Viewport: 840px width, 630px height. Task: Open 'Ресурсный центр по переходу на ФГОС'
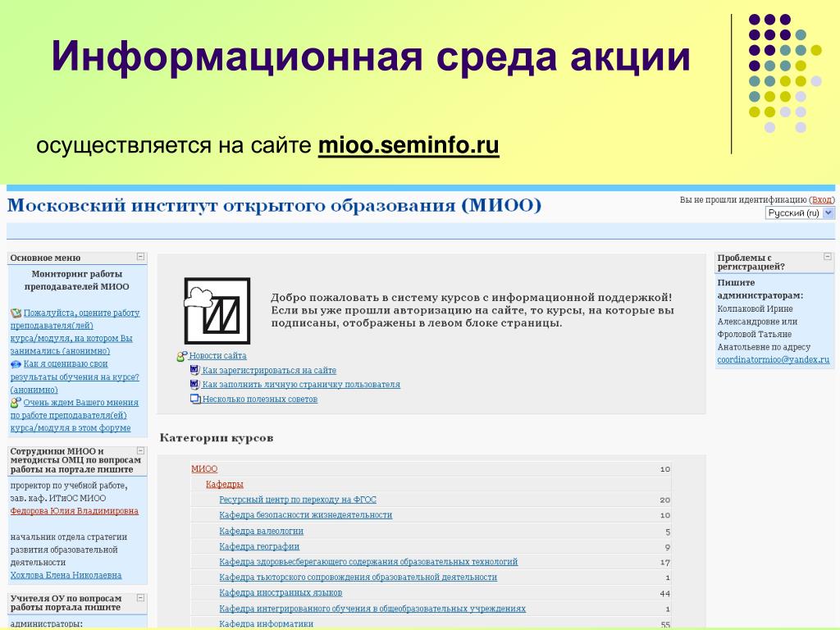point(298,500)
